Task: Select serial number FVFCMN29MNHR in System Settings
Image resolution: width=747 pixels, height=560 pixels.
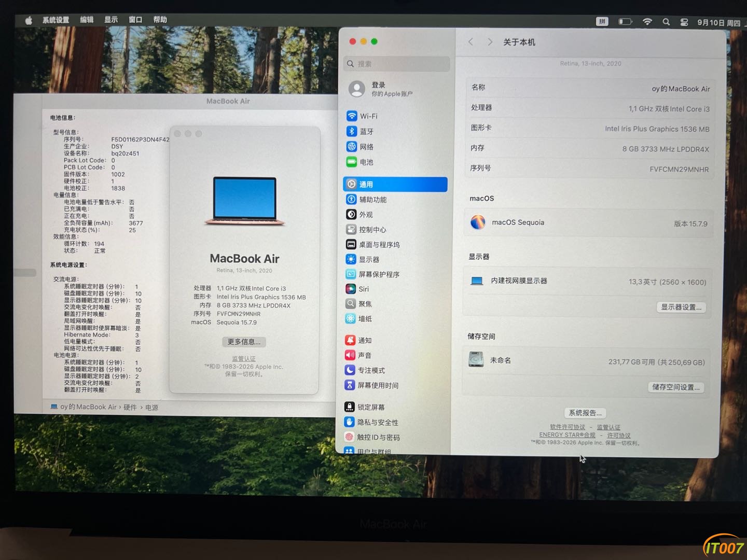Action: tap(679, 170)
